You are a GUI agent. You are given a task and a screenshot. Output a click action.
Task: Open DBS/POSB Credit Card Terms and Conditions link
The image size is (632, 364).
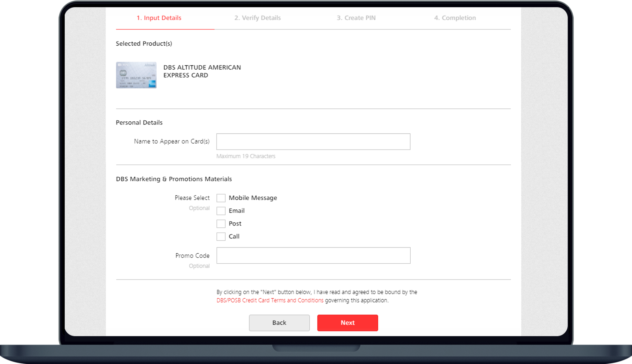coord(270,300)
